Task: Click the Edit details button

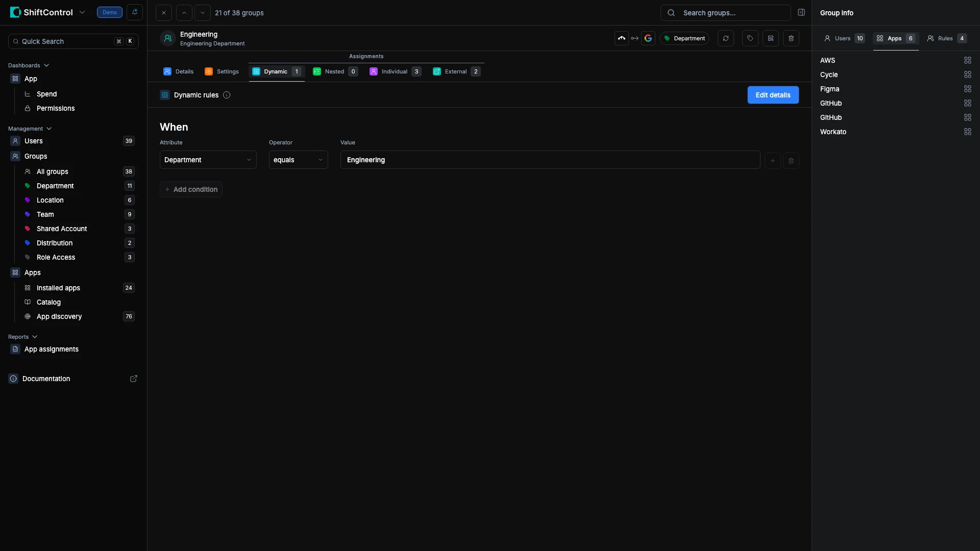Action: pos(773,95)
